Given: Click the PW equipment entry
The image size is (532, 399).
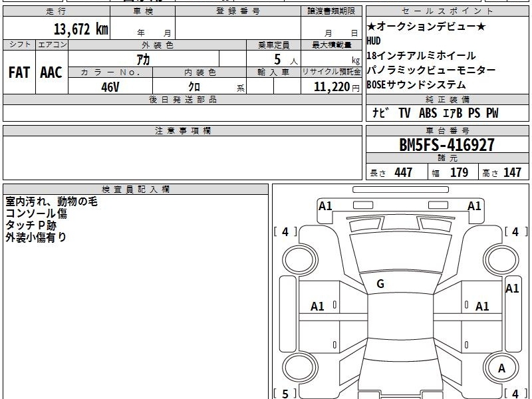Looking at the screenshot, I should pyautogui.click(x=492, y=112).
